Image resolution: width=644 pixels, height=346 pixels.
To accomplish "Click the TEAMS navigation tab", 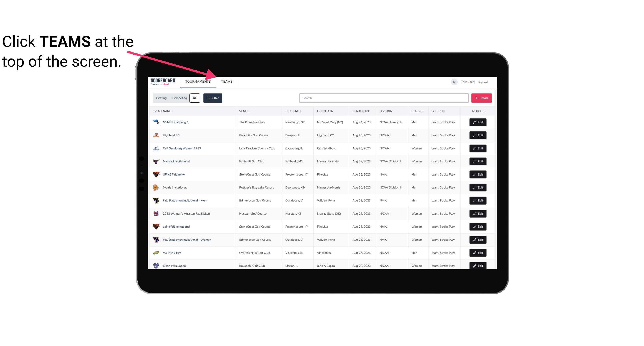I will click(x=226, y=81).
